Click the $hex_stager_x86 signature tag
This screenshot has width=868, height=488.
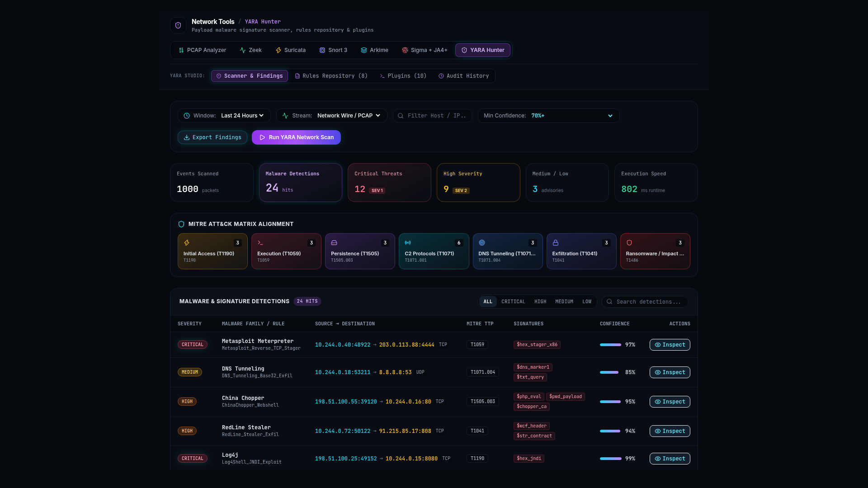(537, 345)
